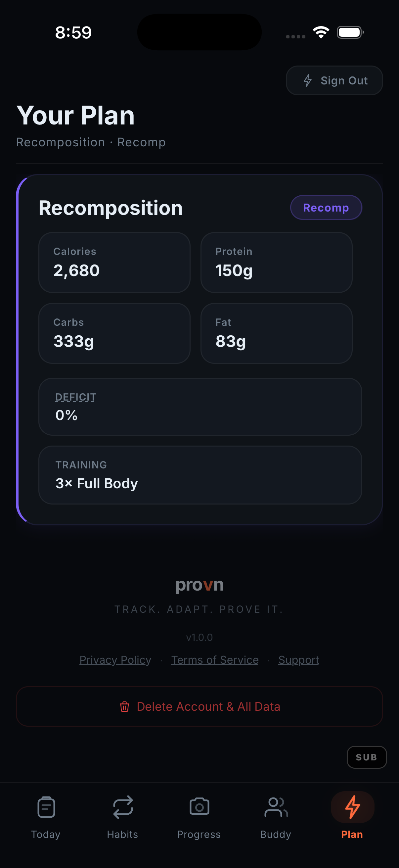Click the trash icon for account deletion
Image resolution: width=399 pixels, height=868 pixels.
coord(125,706)
